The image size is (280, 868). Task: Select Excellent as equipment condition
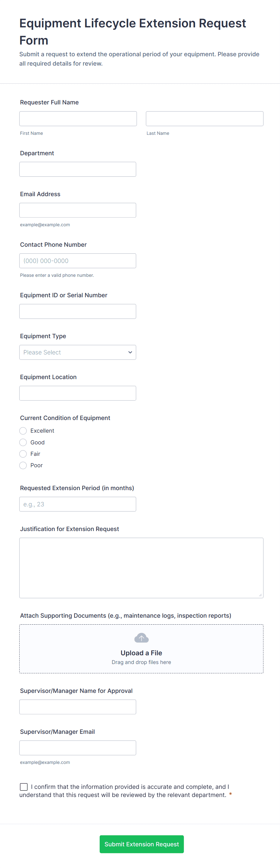[23, 431]
